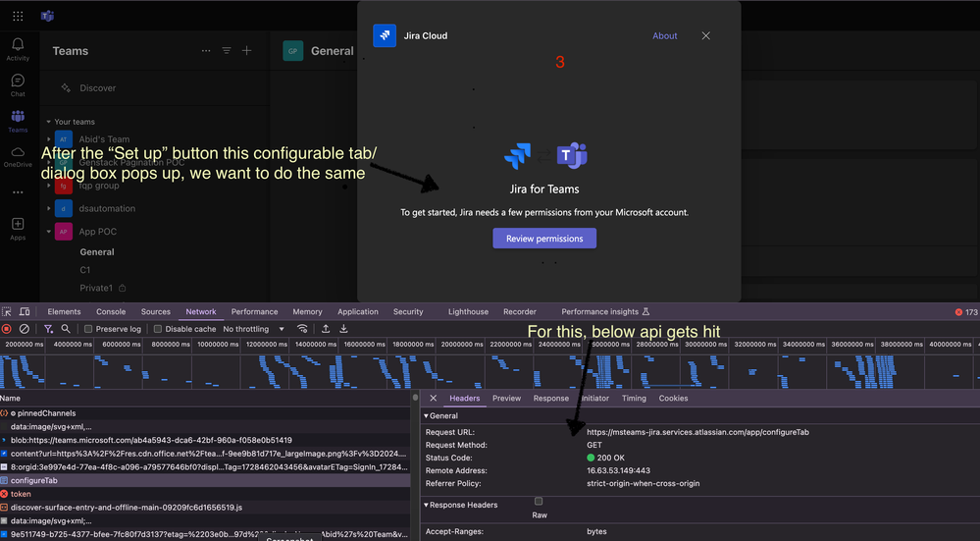Image resolution: width=980 pixels, height=541 pixels.
Task: Click the Discover sparkle icon
Action: pos(66,88)
